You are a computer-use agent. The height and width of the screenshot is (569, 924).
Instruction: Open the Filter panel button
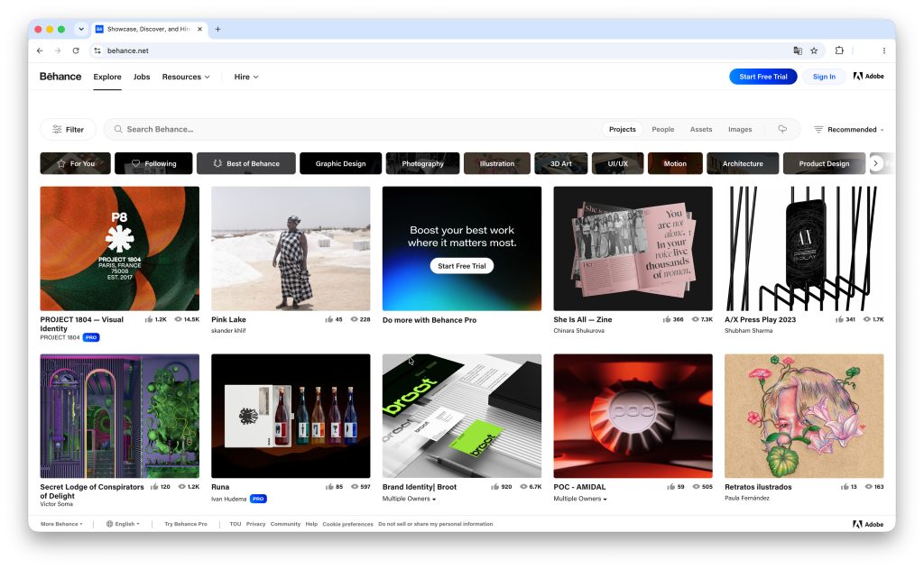coord(68,130)
